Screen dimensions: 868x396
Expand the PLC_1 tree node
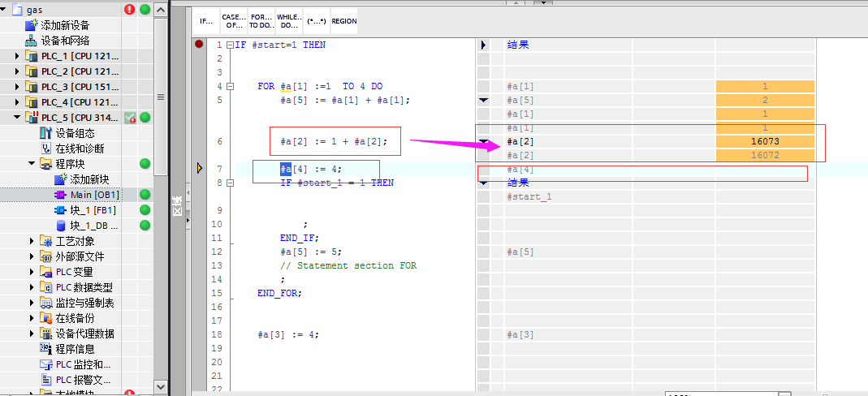point(18,56)
